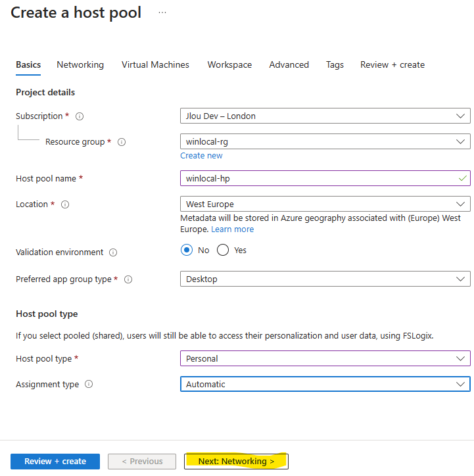This screenshot has height=476, width=474.
Task: Click the Location info icon
Action: click(65, 204)
